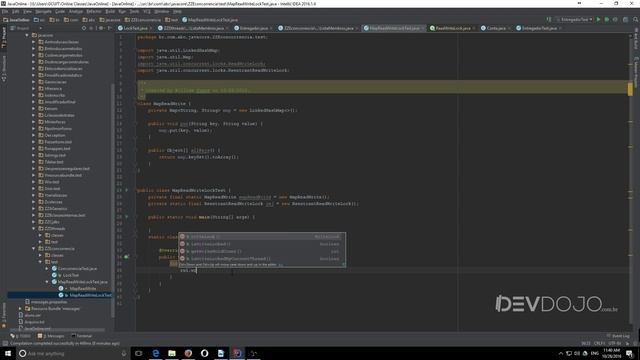Hide the Project panel with the hide icon

pyautogui.click(x=109, y=28)
